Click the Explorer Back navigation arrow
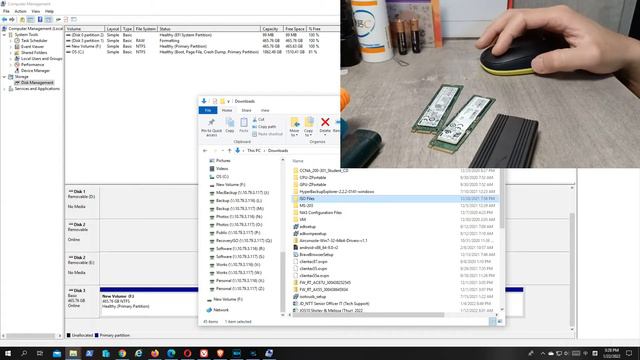This screenshot has width=640, height=360. point(205,151)
